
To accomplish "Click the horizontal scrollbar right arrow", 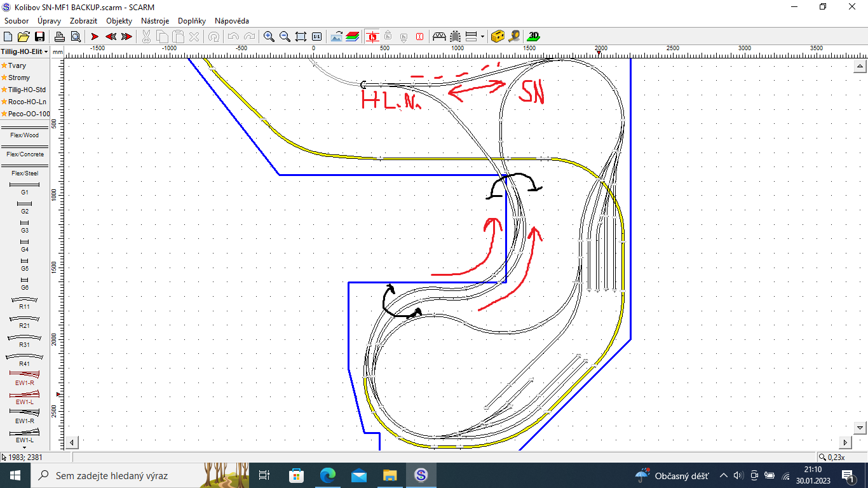I will pos(845,442).
